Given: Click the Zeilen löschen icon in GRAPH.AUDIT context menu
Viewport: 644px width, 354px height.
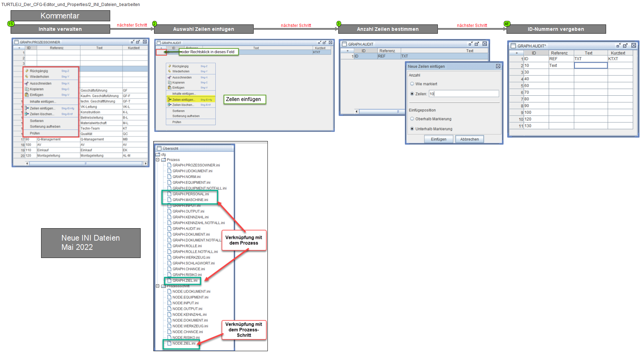Looking at the screenshot, I should (169, 105).
